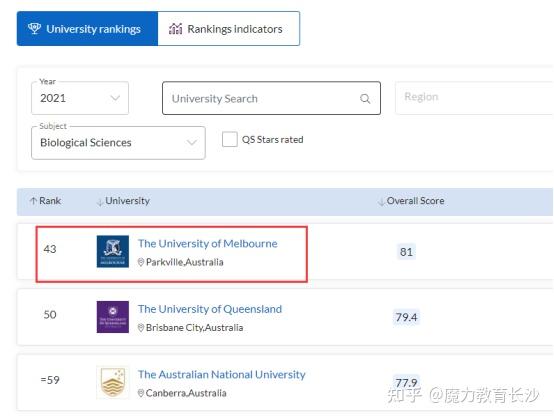Image resolution: width=554 pixels, height=419 pixels.
Task: Click the chart icon in Rankings indicators tab
Action: point(175,29)
